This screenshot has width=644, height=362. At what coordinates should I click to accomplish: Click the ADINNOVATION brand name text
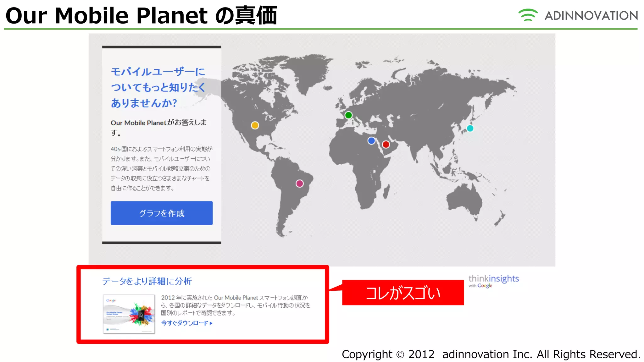tap(591, 15)
